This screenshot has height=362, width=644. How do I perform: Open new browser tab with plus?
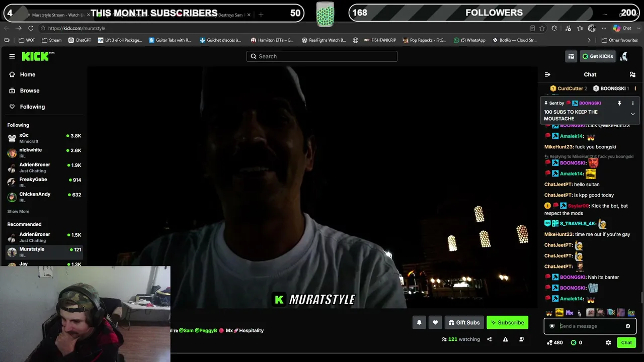261,15
